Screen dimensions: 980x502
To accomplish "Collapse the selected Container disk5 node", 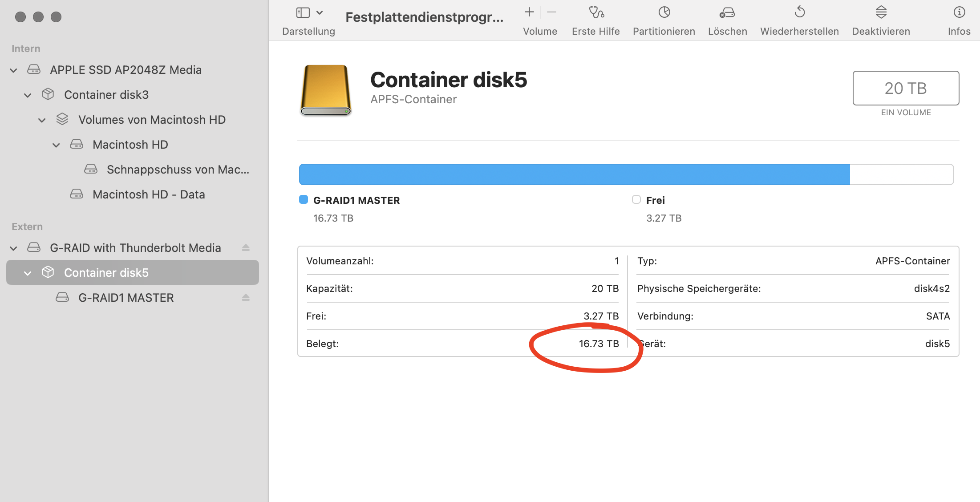I will 28,273.
